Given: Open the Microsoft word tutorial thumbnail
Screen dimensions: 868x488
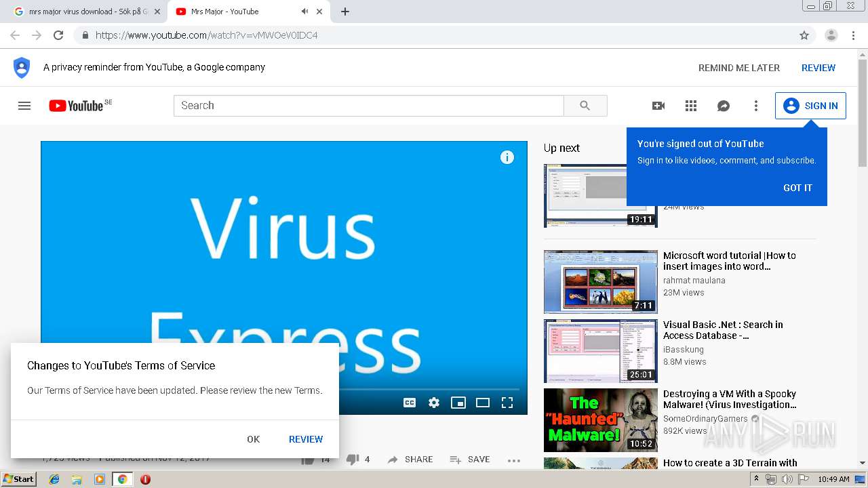Looking at the screenshot, I should (x=601, y=282).
